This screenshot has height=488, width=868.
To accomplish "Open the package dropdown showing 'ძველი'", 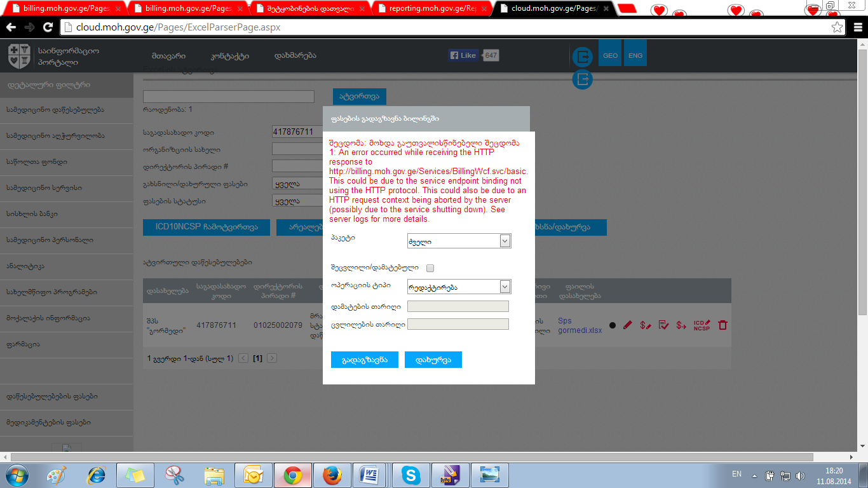I will click(459, 241).
